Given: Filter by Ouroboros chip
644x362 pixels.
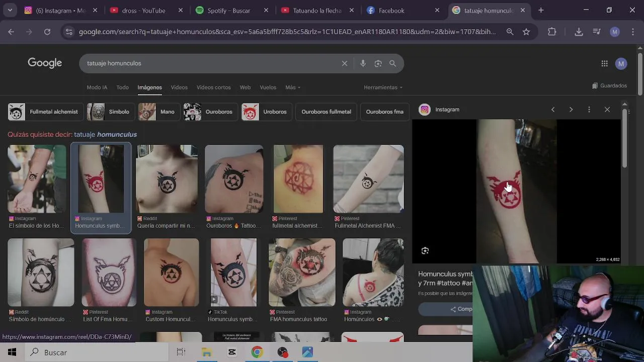Looking at the screenshot, I should [210, 112].
